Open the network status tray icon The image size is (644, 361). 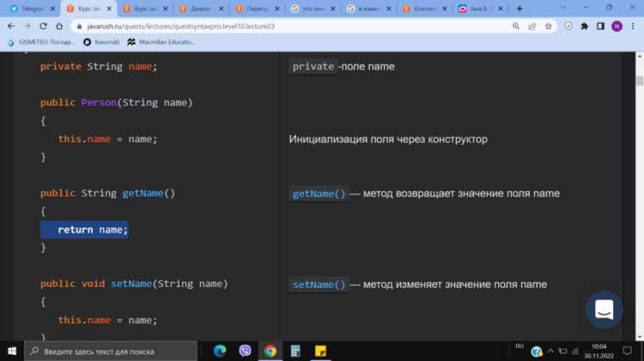tap(575, 352)
